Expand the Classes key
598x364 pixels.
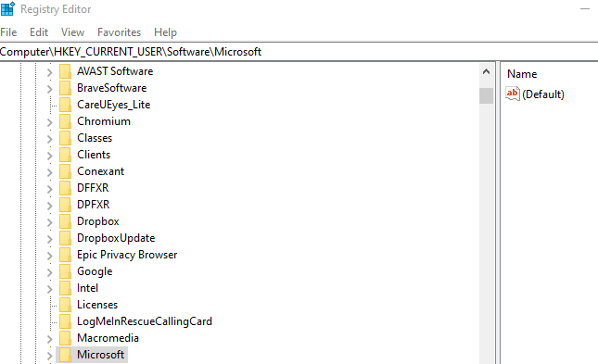pyautogui.click(x=49, y=139)
